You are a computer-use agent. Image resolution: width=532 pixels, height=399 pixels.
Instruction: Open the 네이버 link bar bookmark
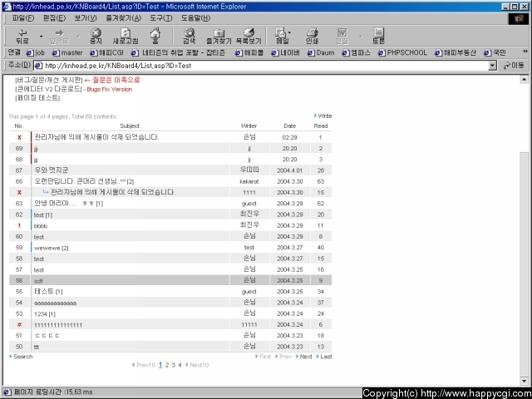(x=285, y=53)
